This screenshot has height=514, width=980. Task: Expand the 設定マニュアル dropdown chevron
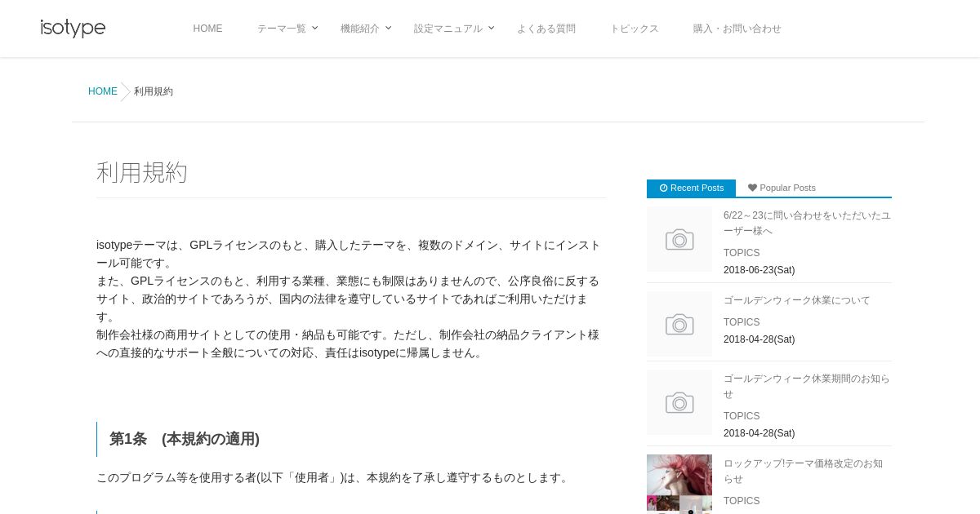pyautogui.click(x=491, y=28)
